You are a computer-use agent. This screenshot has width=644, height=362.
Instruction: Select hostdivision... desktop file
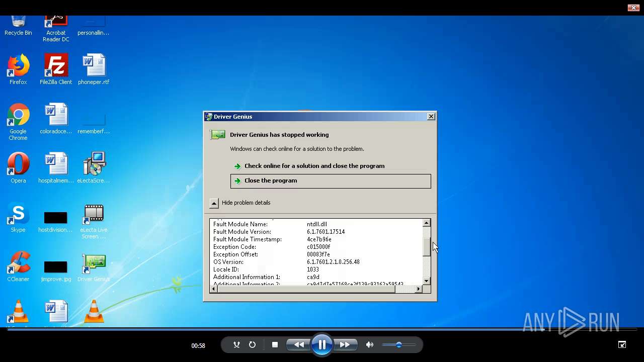pos(56,221)
